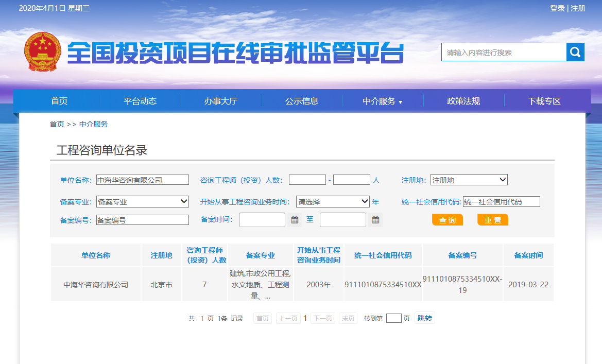Open the calendar for filing end date
602x364 pixels.
coord(375,220)
